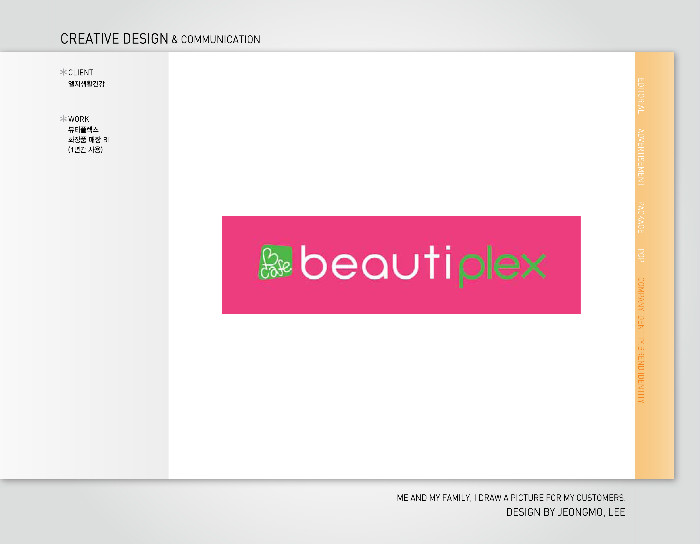Viewport: 700px width, 544px height.
Task: Click the green 'plex' part of the logo
Action: pos(502,266)
